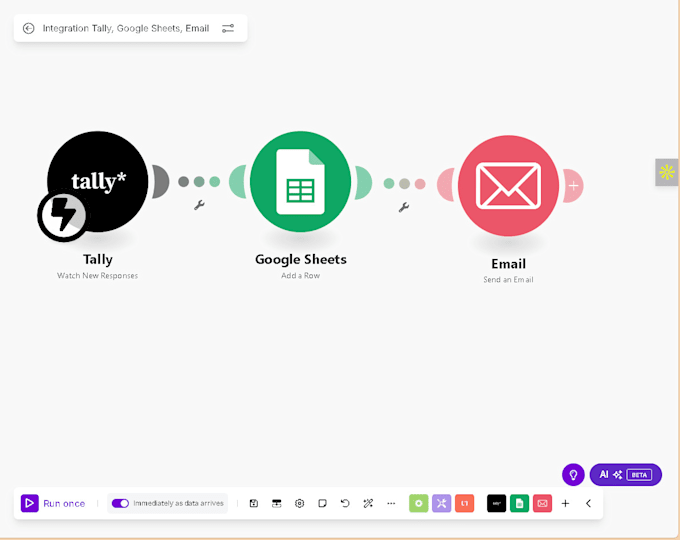Image resolution: width=680 pixels, height=540 pixels.
Task: Click the 'Email' module label
Action: (508, 264)
